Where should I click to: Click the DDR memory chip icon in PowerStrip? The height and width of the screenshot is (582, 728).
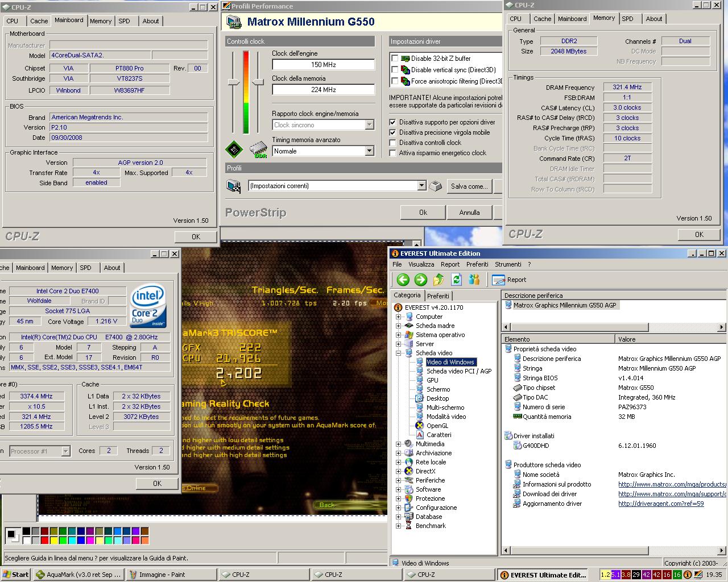point(259,149)
